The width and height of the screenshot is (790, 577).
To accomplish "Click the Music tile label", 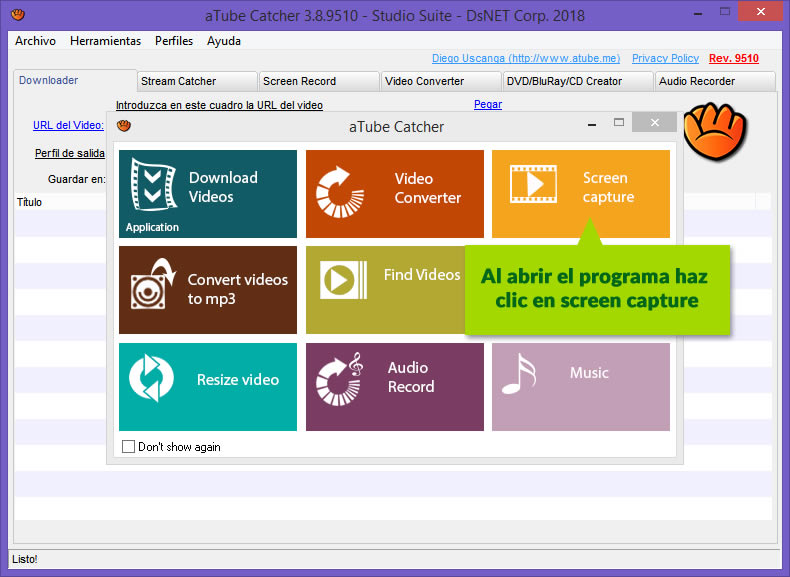I will point(589,372).
